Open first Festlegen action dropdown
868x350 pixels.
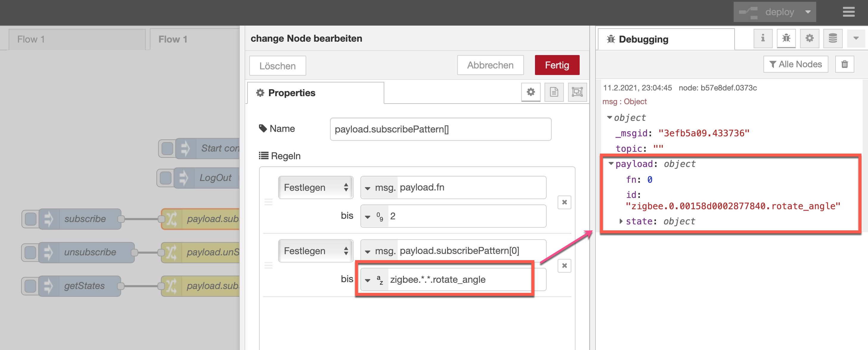click(x=315, y=187)
